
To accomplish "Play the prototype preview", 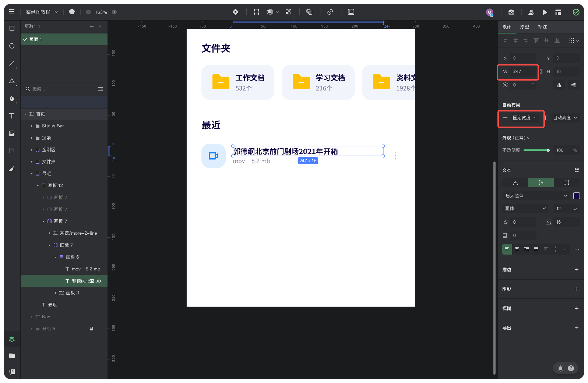I will tap(545, 12).
